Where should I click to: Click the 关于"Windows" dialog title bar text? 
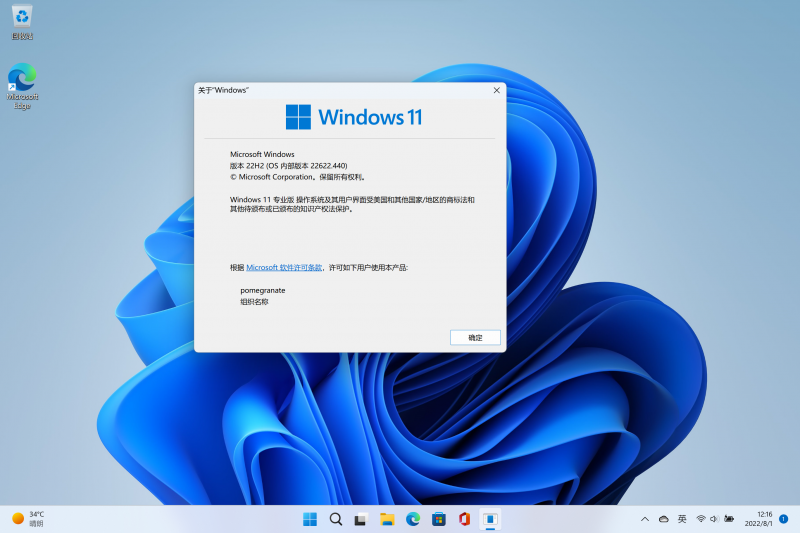click(223, 90)
